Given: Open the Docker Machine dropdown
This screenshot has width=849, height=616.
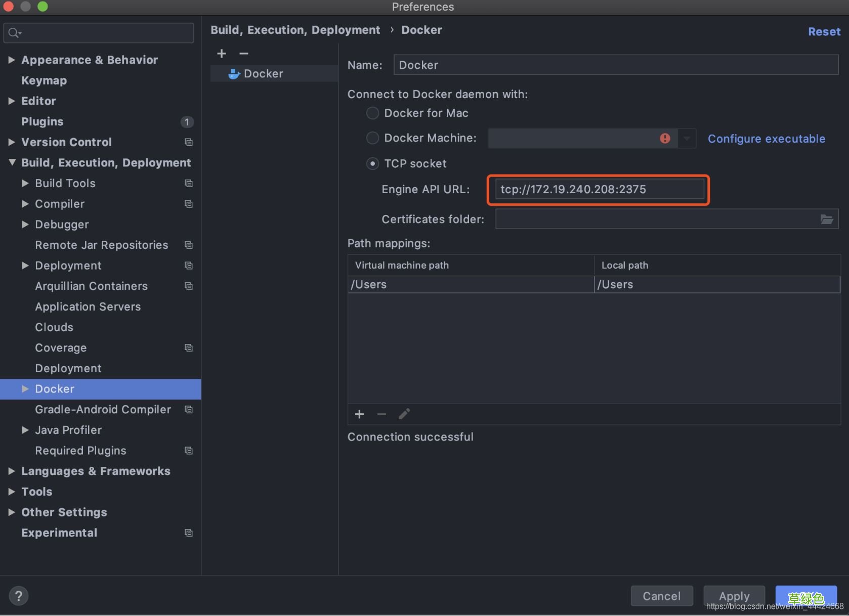Looking at the screenshot, I should point(687,138).
